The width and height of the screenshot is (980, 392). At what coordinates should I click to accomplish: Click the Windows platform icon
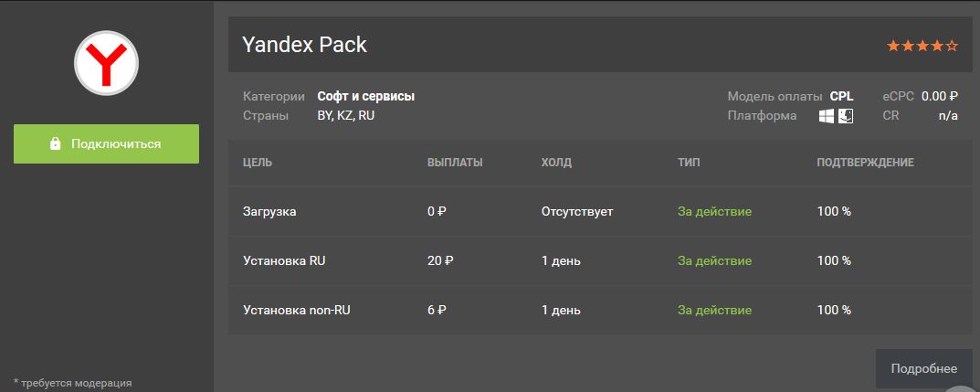pyautogui.click(x=827, y=116)
